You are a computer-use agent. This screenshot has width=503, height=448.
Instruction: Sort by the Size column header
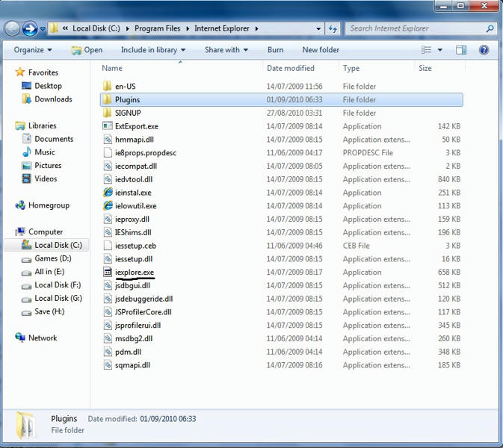425,68
